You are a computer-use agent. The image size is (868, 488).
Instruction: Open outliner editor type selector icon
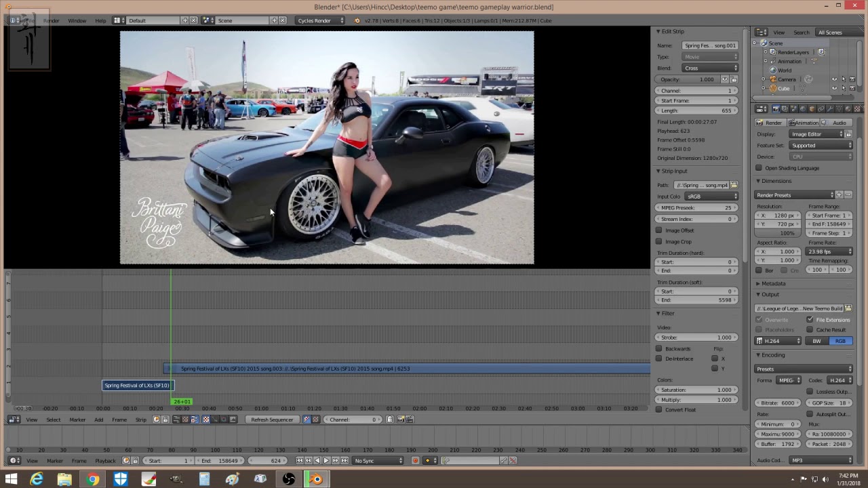762,33
